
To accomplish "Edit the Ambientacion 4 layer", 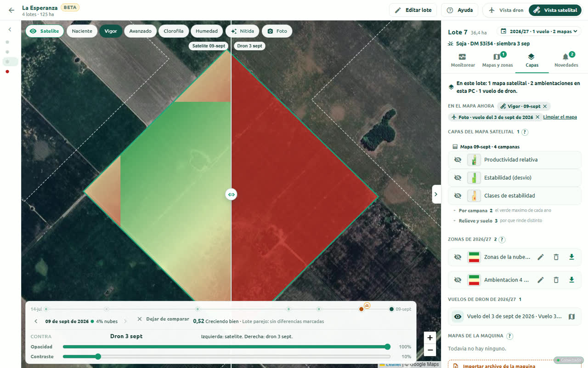I will (541, 280).
